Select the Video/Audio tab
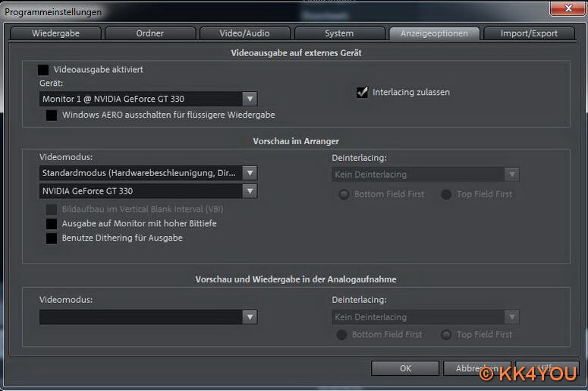Screen dimensions: 588x391 pyautogui.click(x=244, y=33)
